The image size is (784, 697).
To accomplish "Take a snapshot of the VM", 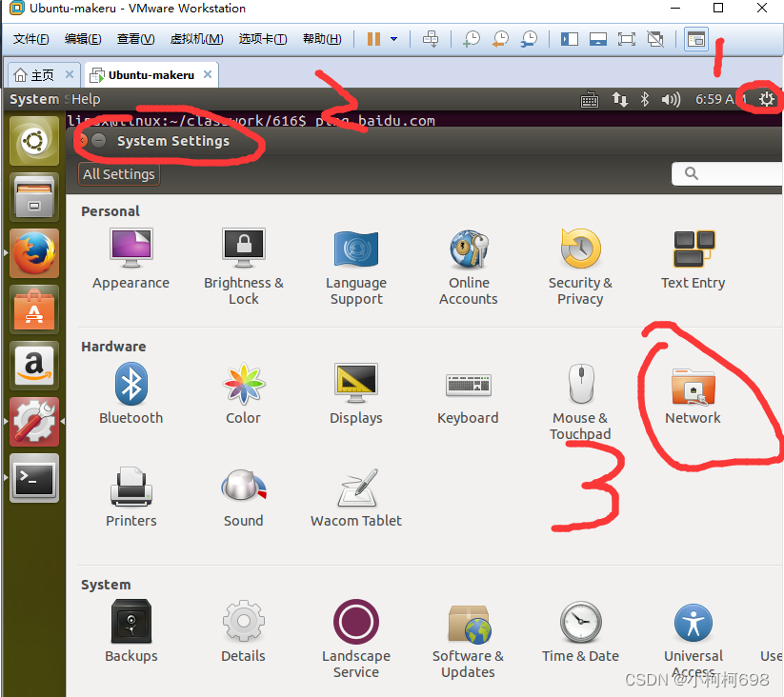I will click(x=471, y=39).
